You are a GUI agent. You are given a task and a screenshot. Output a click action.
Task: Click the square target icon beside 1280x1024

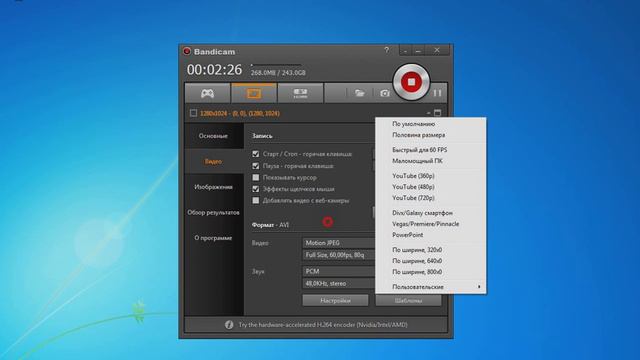click(193, 113)
